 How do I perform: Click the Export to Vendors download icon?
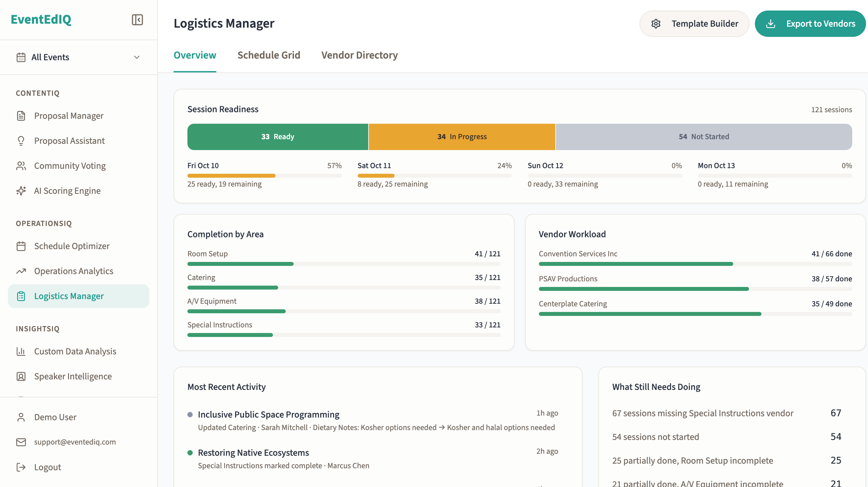771,24
